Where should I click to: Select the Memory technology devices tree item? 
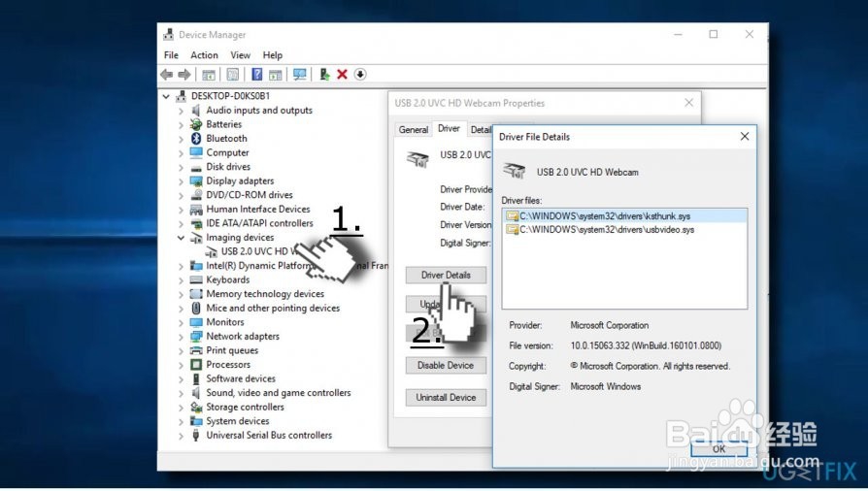point(265,294)
